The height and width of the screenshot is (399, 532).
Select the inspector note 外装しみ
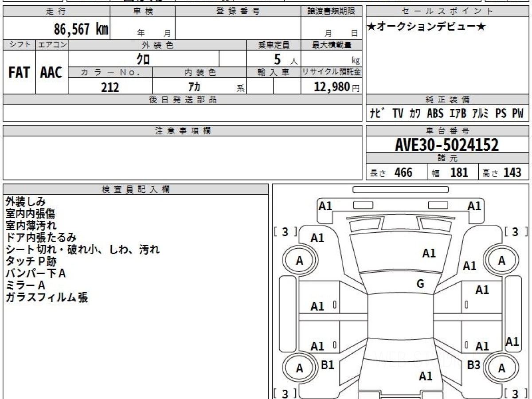(x=26, y=202)
